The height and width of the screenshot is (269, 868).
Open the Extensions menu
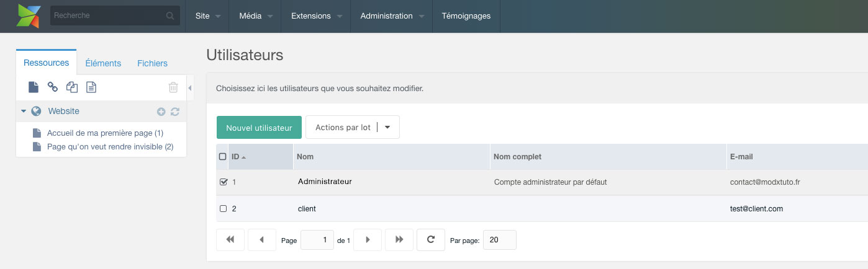click(316, 16)
